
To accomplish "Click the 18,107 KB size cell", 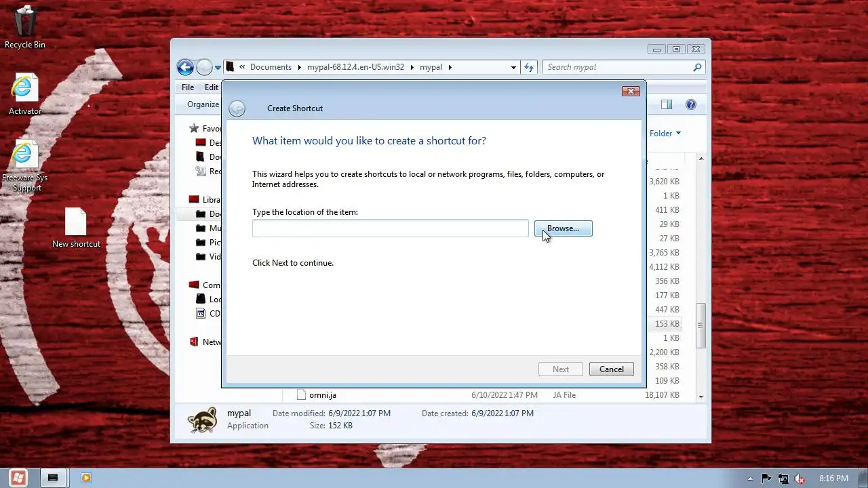I will (x=662, y=394).
